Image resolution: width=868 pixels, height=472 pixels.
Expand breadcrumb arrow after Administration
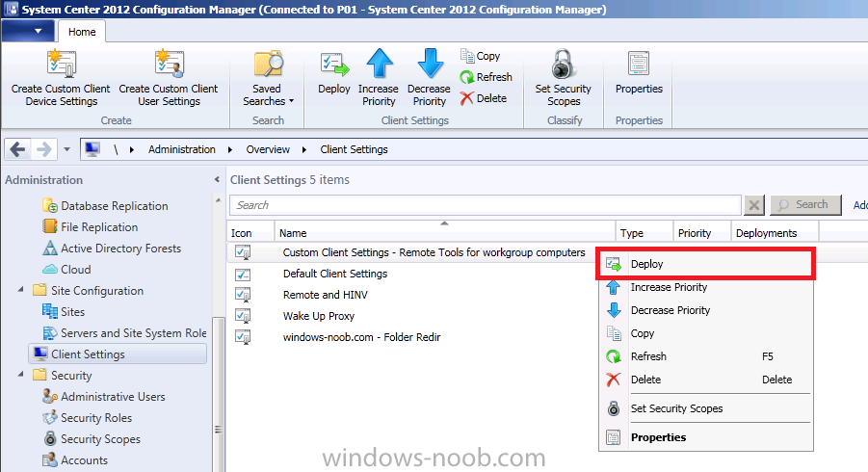point(230,149)
